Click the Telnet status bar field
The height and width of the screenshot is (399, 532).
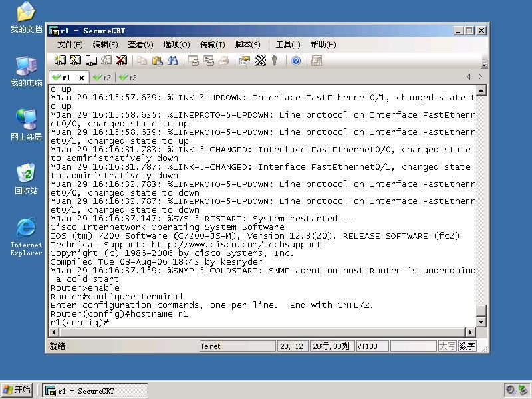pyautogui.click(x=237, y=346)
